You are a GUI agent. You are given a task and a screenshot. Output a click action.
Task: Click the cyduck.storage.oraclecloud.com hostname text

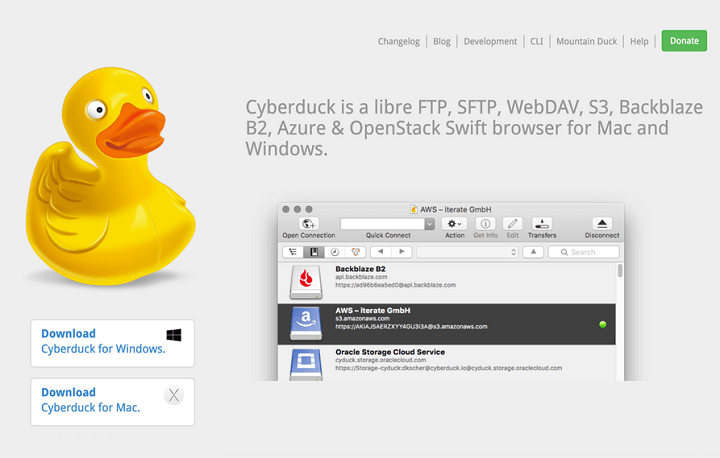[380, 360]
